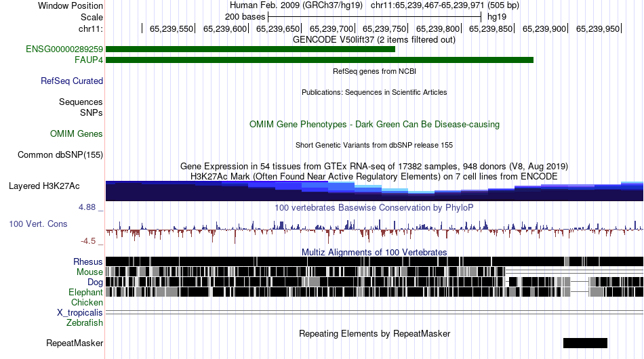Click the Sequences track label

pyautogui.click(x=81, y=102)
